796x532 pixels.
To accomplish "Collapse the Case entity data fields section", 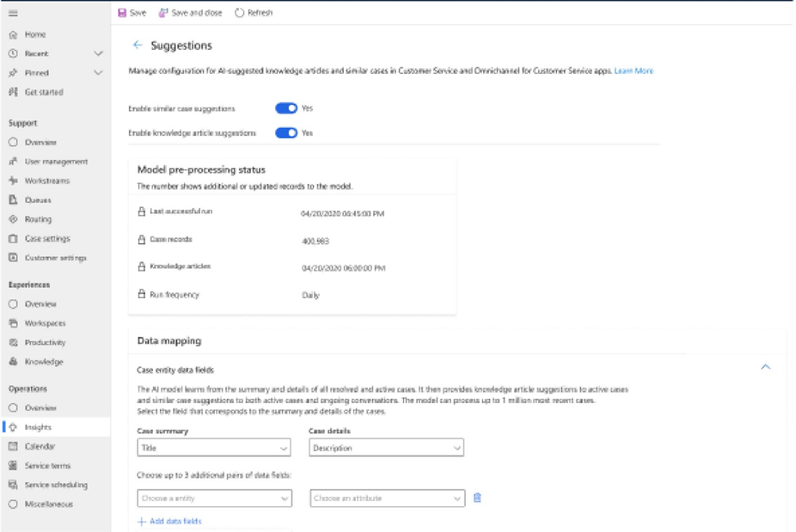I will (x=766, y=367).
